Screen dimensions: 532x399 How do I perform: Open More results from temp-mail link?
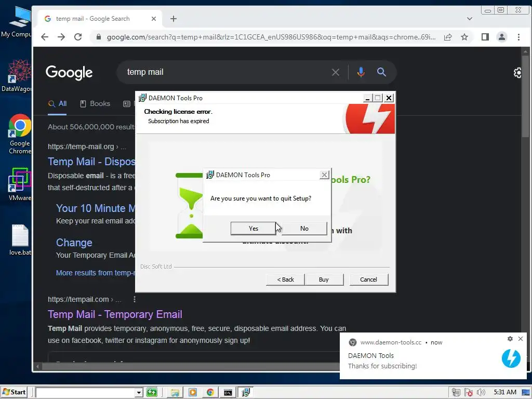pos(96,273)
